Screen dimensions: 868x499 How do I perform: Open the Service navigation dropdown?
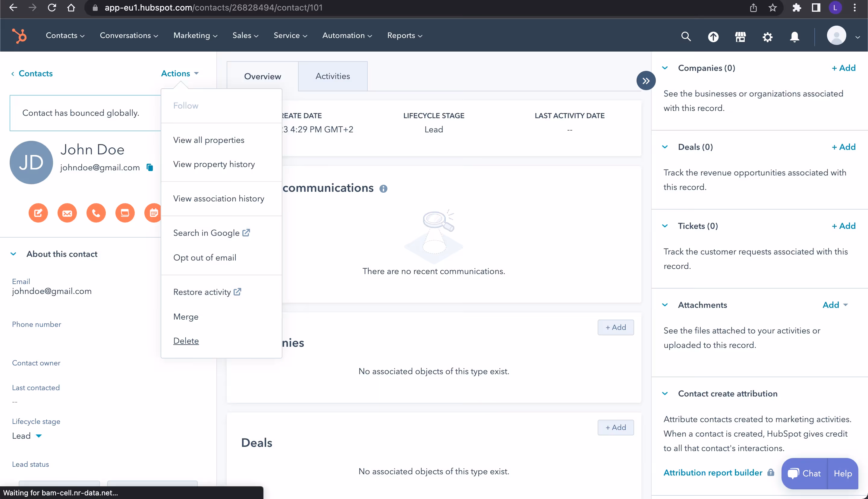point(290,35)
